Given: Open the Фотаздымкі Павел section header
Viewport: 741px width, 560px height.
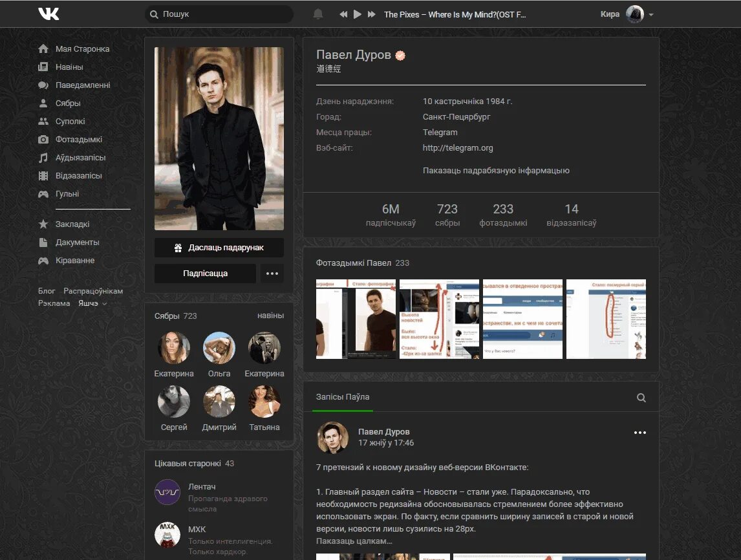Looking at the screenshot, I should click(363, 263).
